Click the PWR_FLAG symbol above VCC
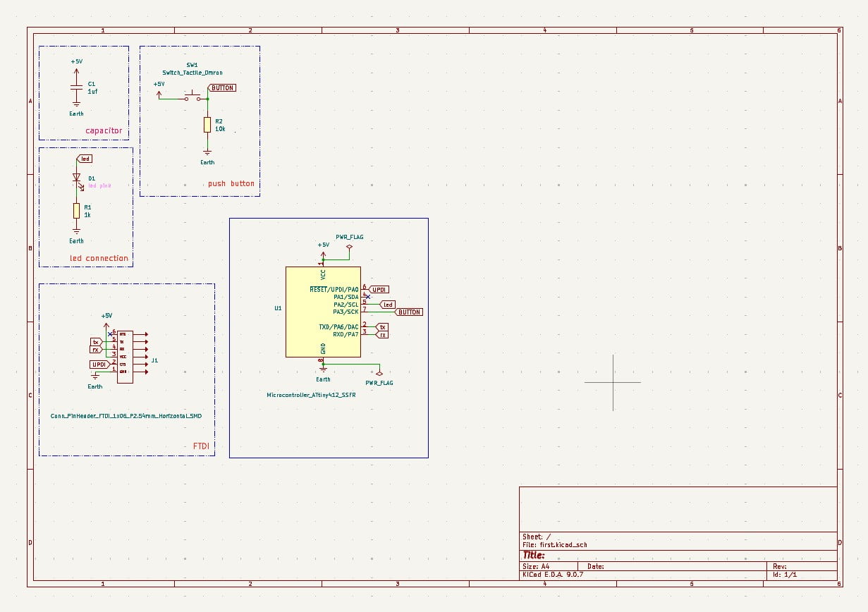 click(349, 245)
